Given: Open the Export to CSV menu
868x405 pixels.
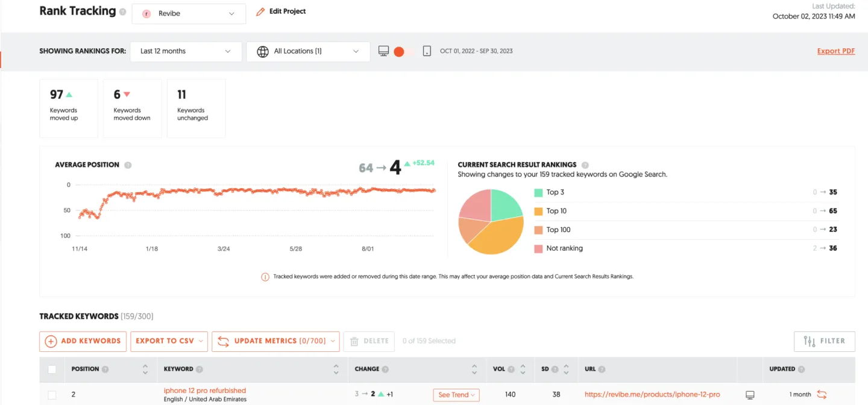Looking at the screenshot, I should coord(169,341).
